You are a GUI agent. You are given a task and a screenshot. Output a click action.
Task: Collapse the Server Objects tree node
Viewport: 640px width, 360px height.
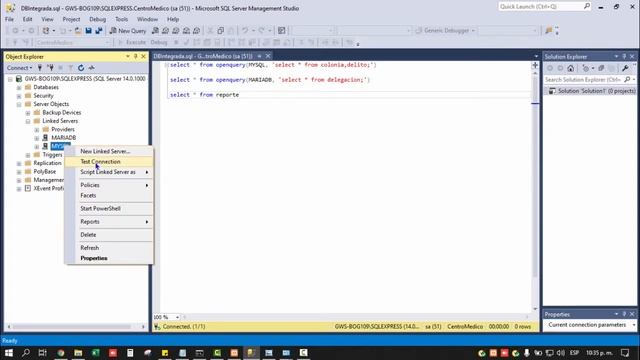coord(19,104)
